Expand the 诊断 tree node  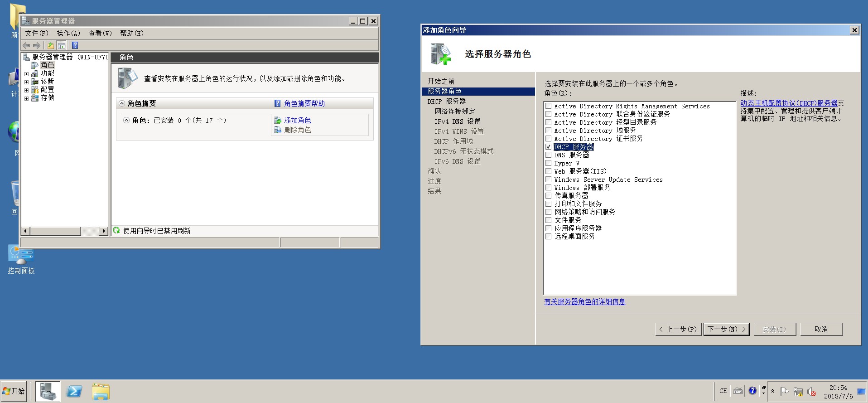pyautogui.click(x=26, y=82)
